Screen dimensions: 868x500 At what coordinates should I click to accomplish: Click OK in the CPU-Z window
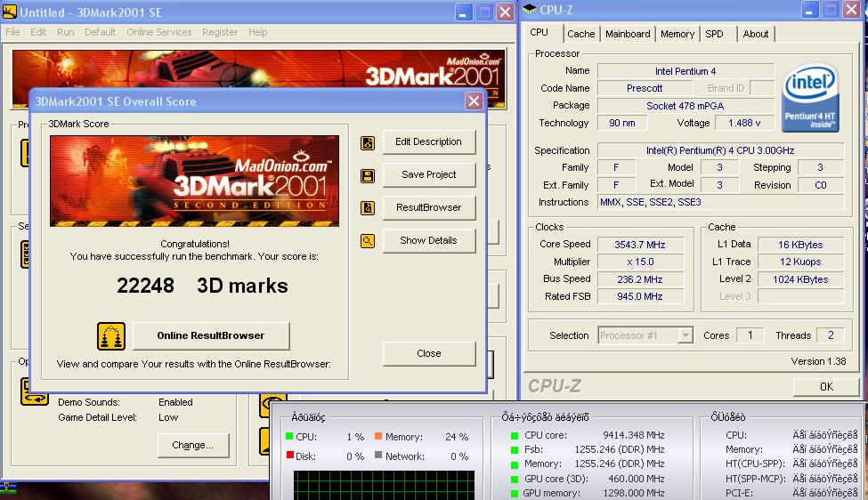click(x=826, y=387)
